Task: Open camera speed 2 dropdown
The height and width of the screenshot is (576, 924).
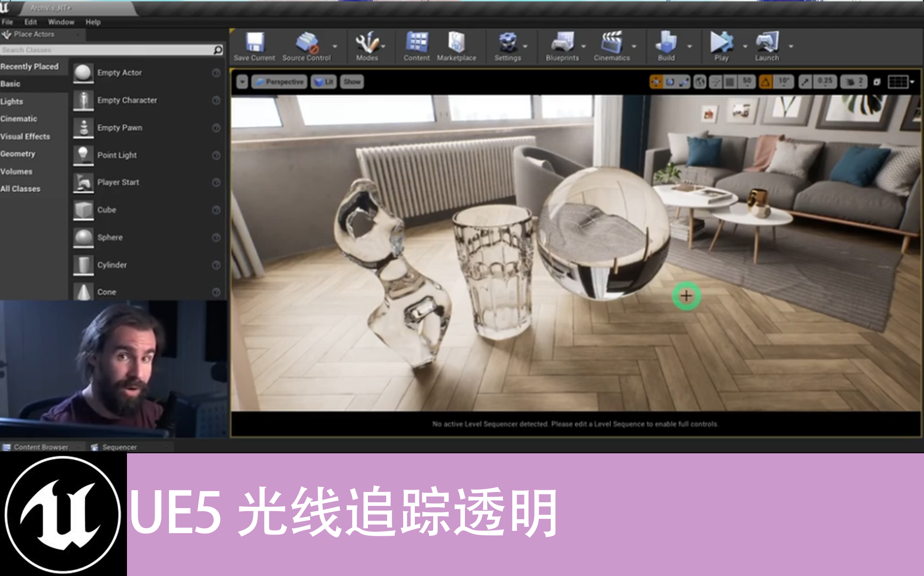Action: 854,82
